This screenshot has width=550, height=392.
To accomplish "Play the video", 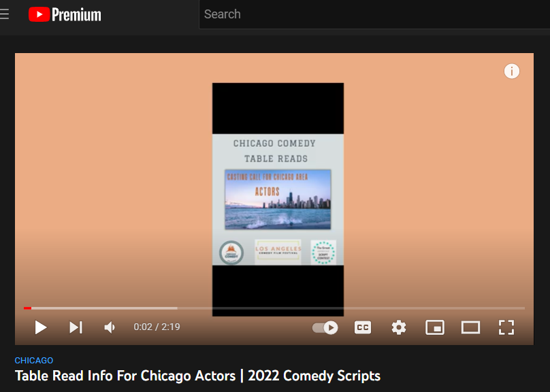I will 41,327.
